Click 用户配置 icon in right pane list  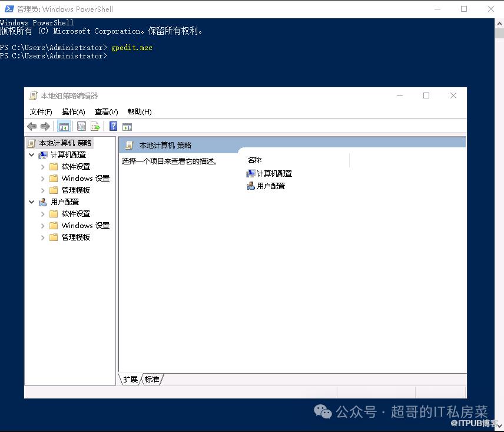[250, 186]
